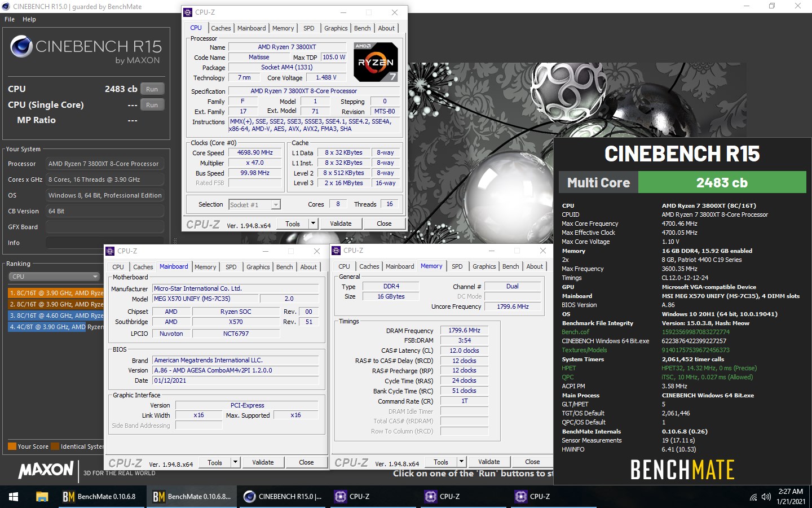This screenshot has width=812, height=508.
Task: Click Validate in Memory CPU-Z window
Action: point(489,462)
